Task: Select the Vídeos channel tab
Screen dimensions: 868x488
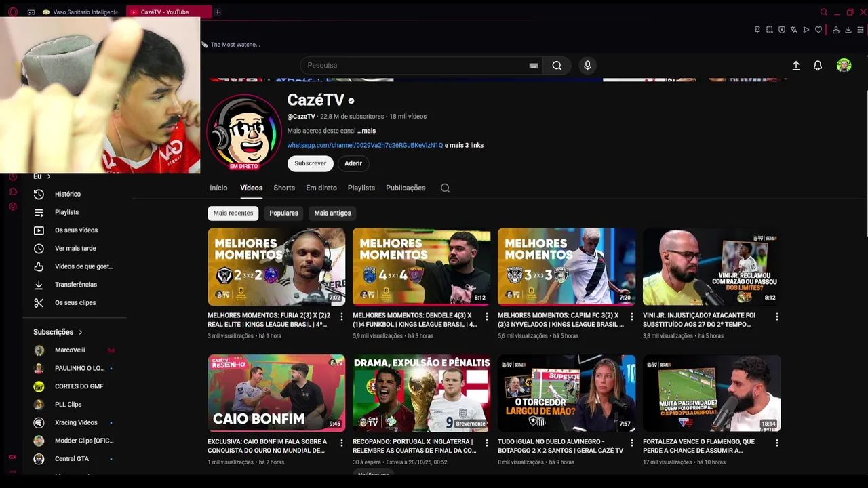Action: click(251, 188)
